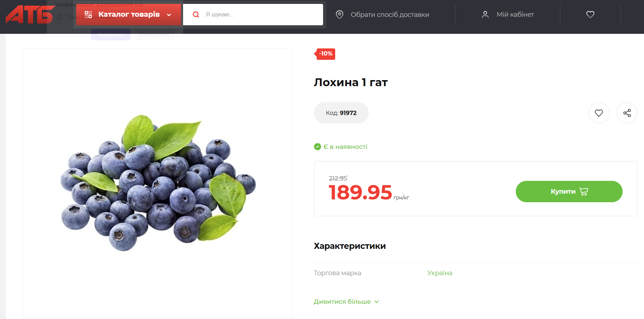Click the shopping cart icon on Купити

[584, 192]
